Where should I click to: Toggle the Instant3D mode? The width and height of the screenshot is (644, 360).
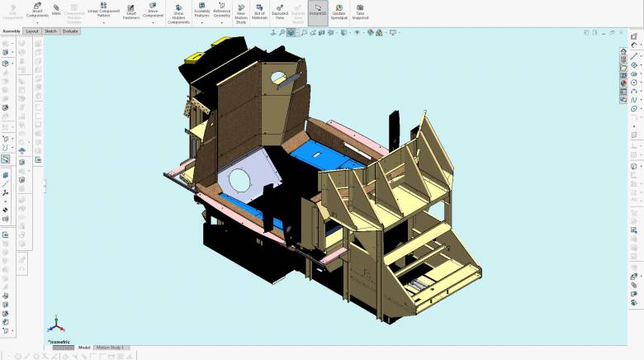[x=318, y=10]
